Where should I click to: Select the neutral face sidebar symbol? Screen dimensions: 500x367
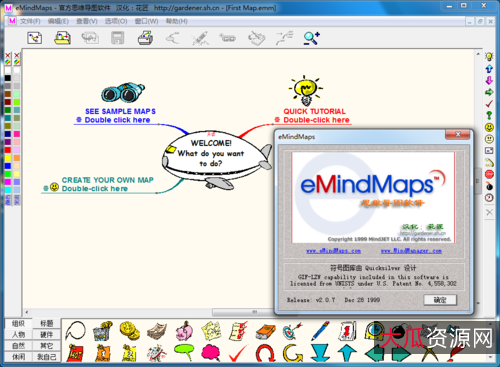point(489,139)
